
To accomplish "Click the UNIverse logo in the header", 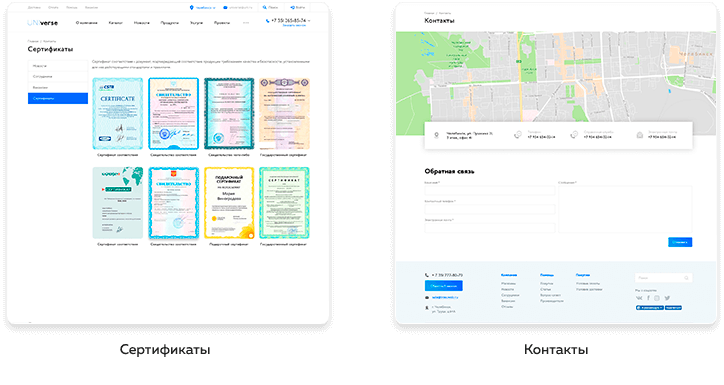I will click(x=42, y=23).
